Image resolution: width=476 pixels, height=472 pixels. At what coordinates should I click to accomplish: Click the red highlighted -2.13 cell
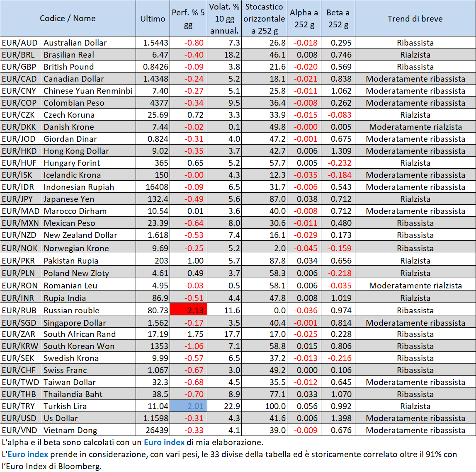[x=189, y=310]
